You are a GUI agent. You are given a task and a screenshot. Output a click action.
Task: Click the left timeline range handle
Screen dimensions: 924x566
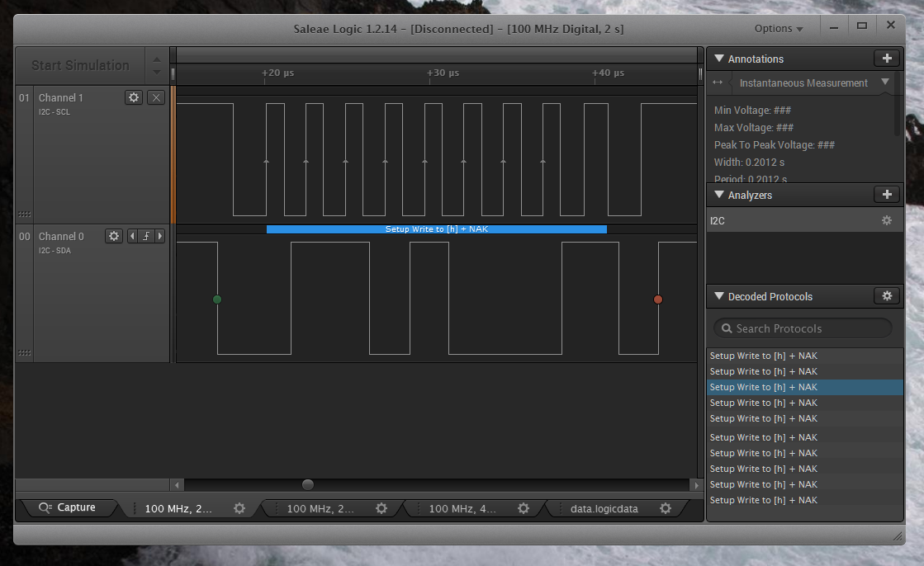click(173, 73)
